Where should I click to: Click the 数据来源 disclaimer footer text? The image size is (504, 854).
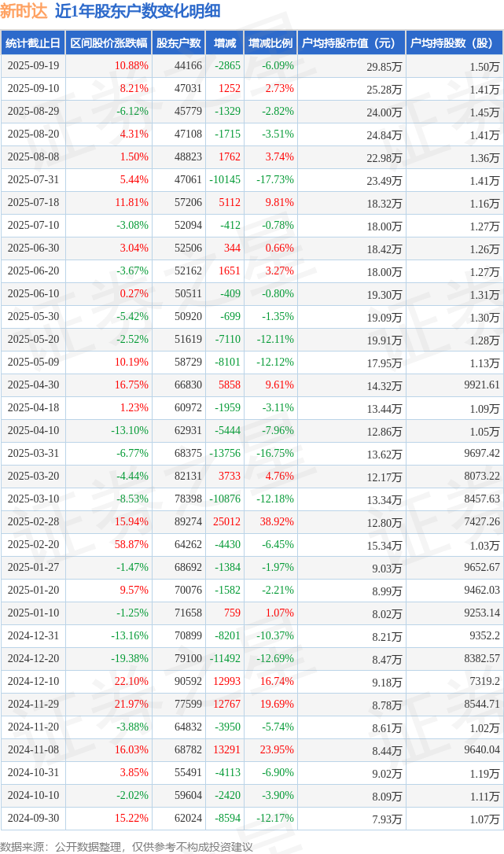(127, 847)
